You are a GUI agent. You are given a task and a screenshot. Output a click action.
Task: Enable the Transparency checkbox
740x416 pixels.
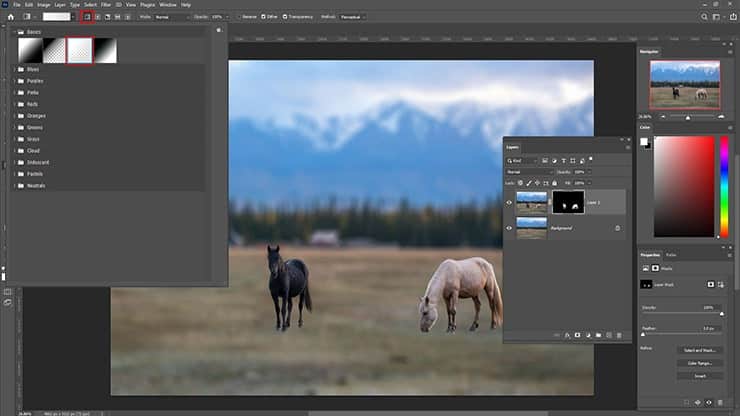pos(287,17)
